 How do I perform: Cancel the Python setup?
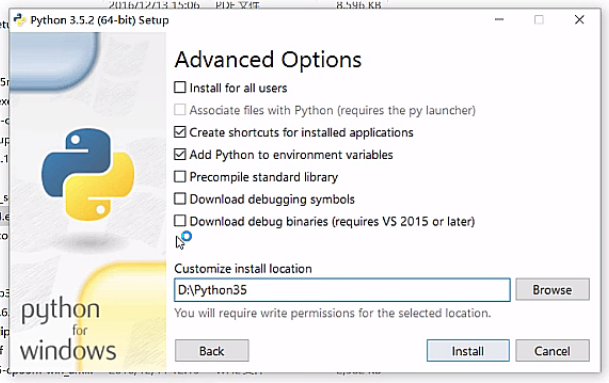click(552, 351)
